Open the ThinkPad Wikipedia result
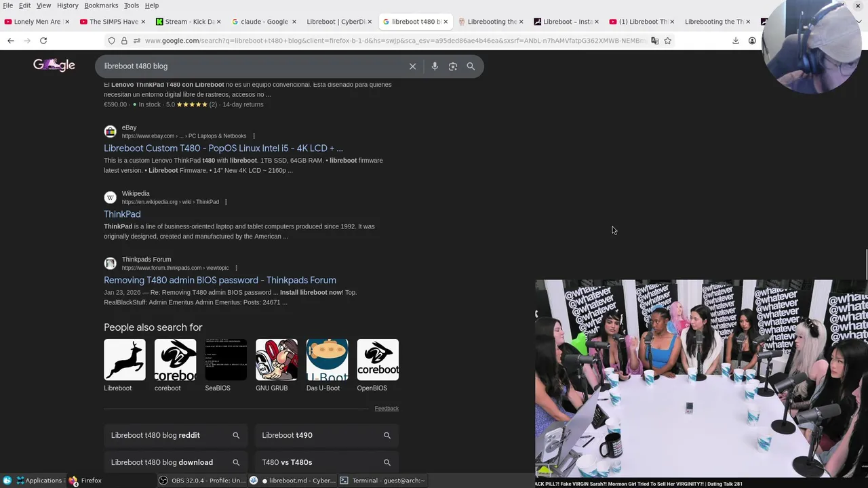Viewport: 868px width, 488px height. 122,214
